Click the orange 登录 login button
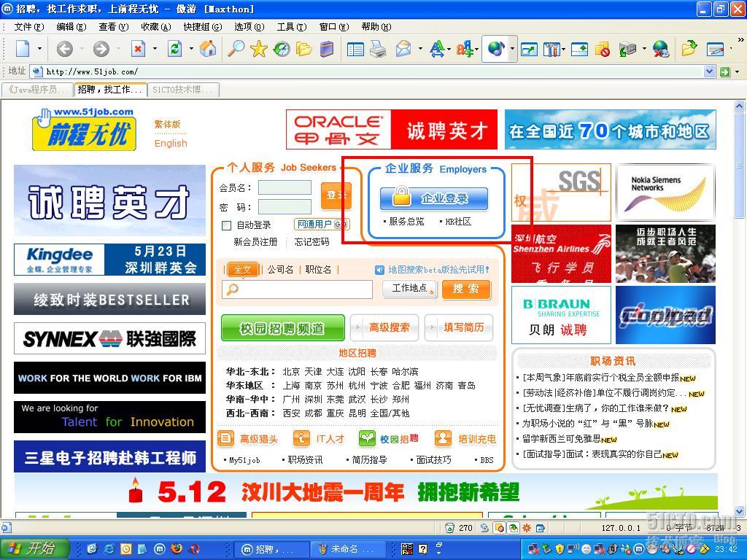 click(x=336, y=195)
